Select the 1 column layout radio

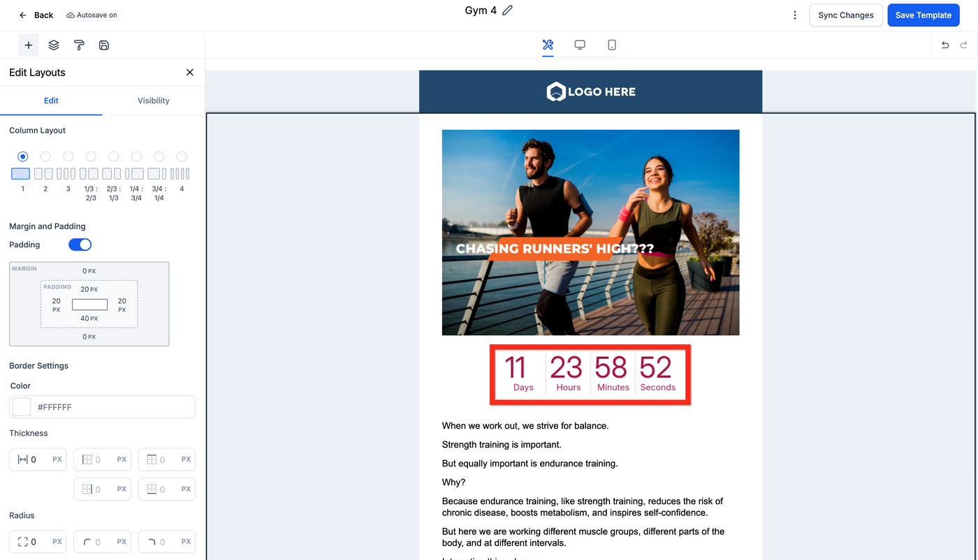point(22,156)
